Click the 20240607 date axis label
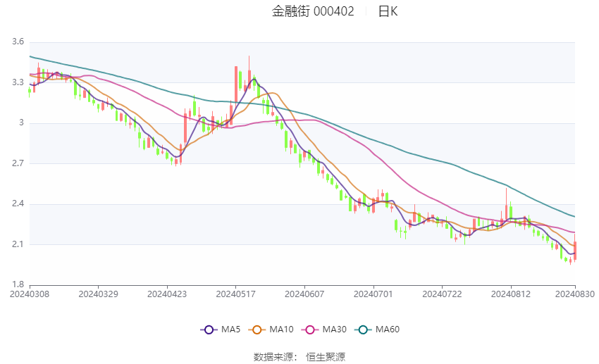The height and width of the screenshot is (364, 599). 304,294
